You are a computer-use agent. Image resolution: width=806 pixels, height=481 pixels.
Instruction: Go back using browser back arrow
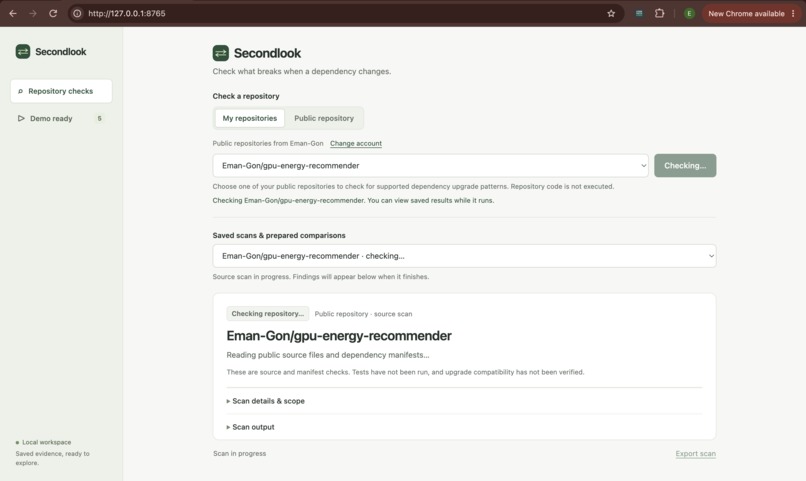(13, 13)
